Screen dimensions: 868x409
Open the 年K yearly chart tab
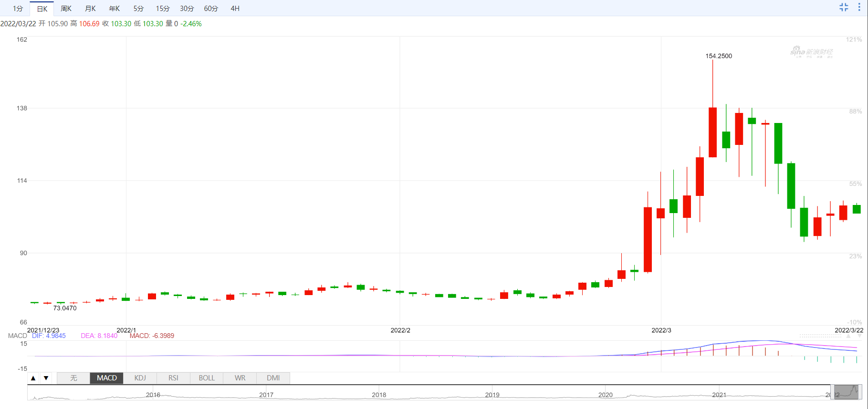click(x=115, y=9)
